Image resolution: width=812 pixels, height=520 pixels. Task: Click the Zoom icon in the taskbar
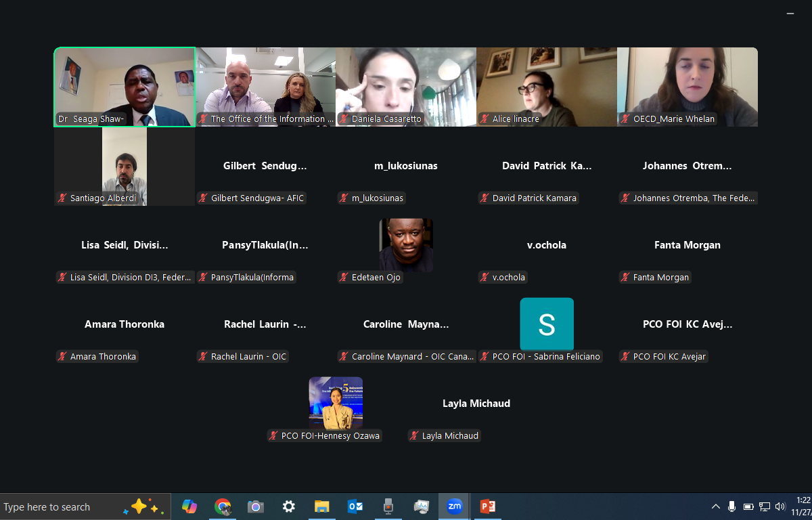coord(455,506)
